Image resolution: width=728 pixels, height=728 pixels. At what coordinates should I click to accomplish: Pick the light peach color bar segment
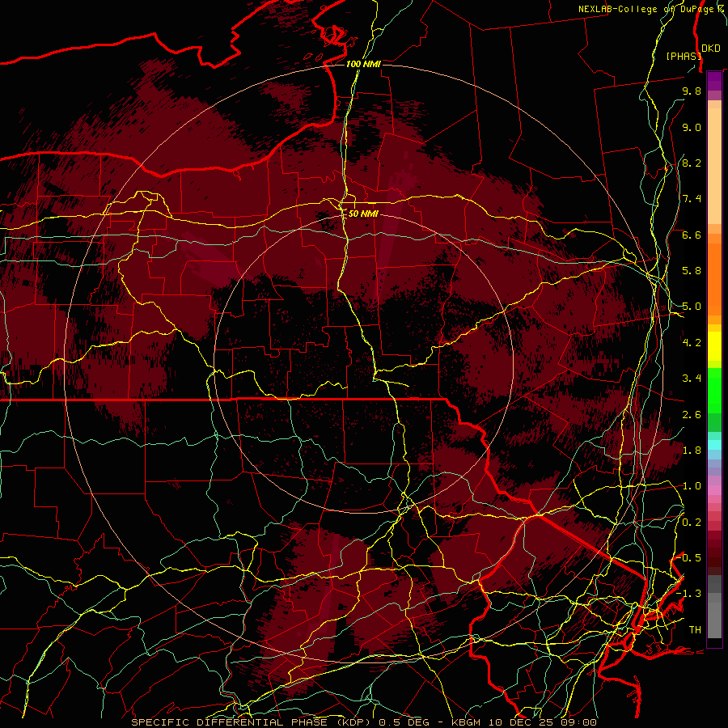coord(714,166)
